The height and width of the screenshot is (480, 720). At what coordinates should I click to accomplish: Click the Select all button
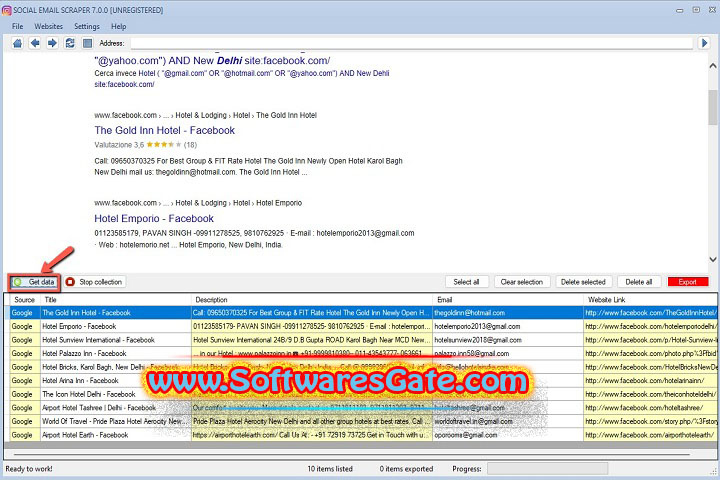(x=467, y=282)
